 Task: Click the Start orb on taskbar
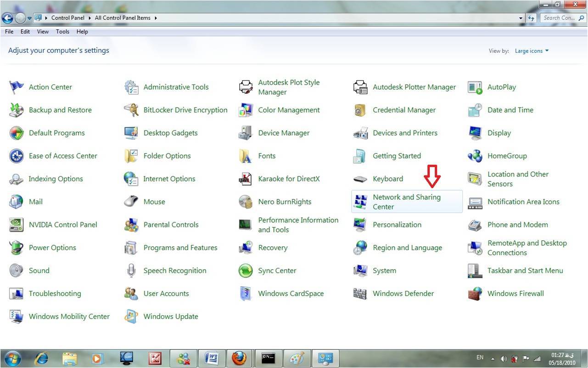tap(12, 358)
